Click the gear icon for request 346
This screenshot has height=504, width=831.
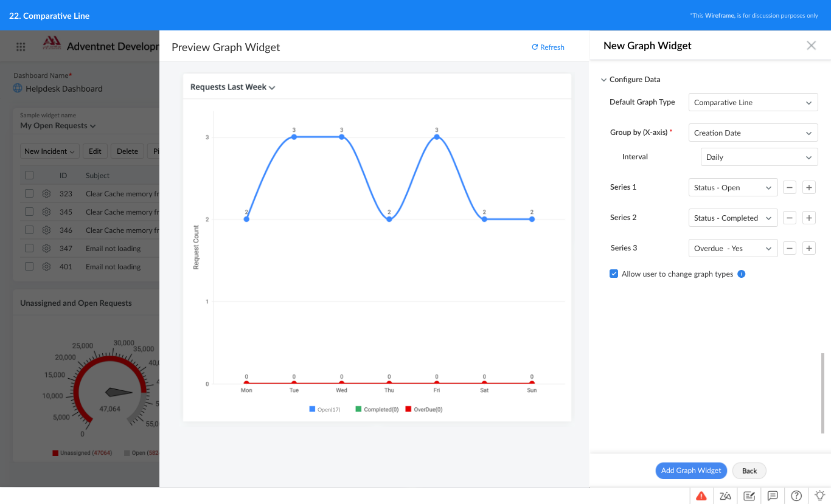[x=46, y=230]
